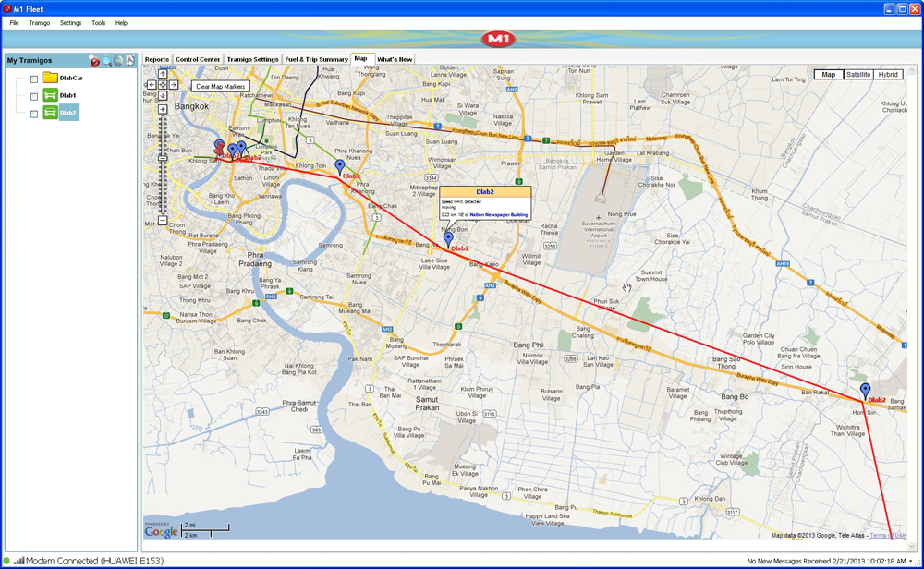Click the Dlab2 title in the info popup
This screenshot has width=924, height=569.
pyautogui.click(x=485, y=192)
